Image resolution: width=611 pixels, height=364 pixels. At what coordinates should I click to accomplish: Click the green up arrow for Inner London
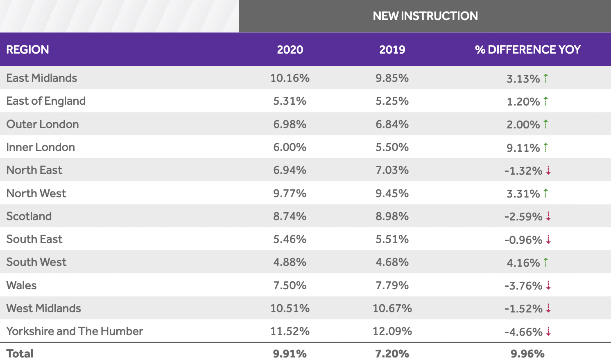[x=545, y=147]
